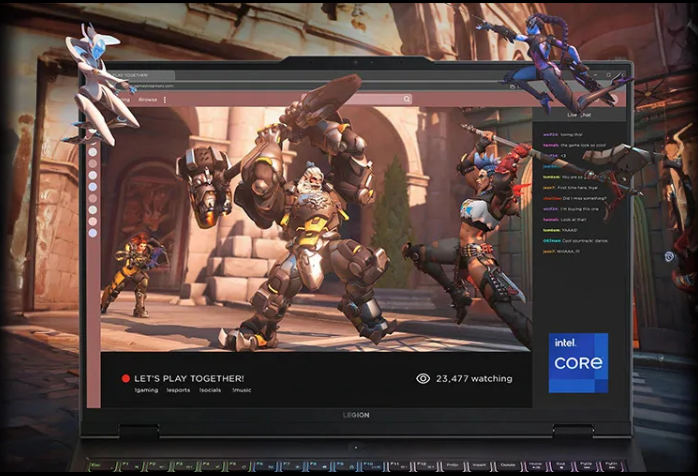This screenshot has width=698, height=476.
Task: Click the search magnifier icon
Action: [x=406, y=99]
